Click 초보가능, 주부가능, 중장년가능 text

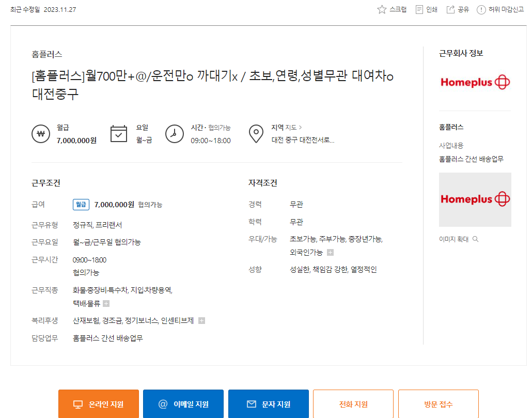pos(336,239)
